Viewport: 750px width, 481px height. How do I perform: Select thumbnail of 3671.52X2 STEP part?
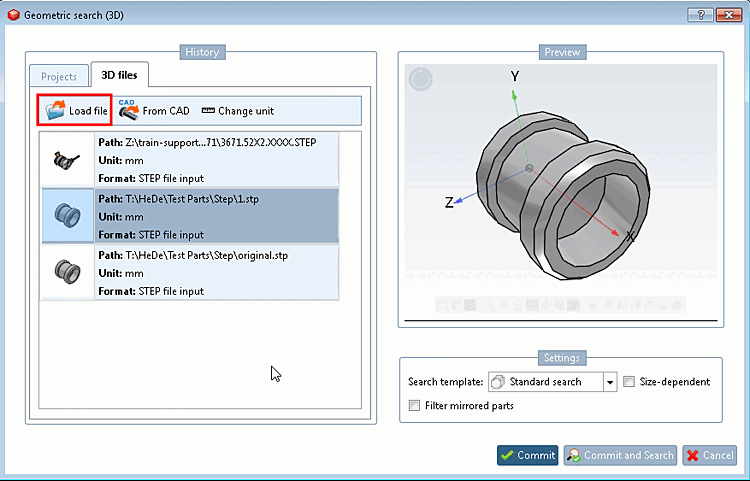[66, 160]
